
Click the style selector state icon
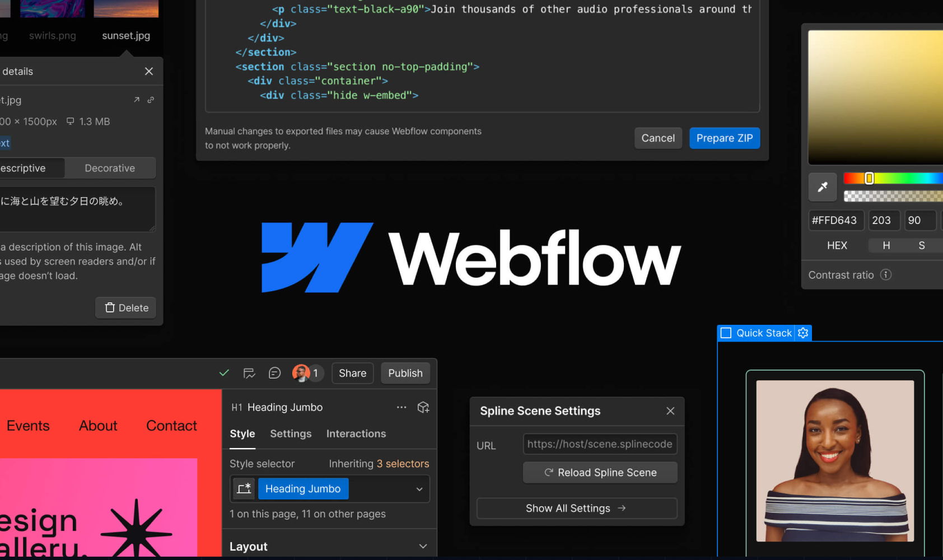click(x=244, y=489)
